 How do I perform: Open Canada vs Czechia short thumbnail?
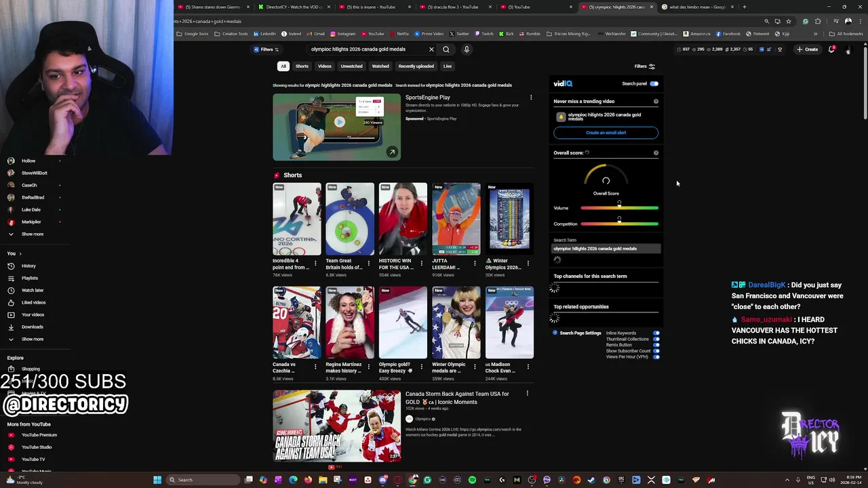point(297,323)
